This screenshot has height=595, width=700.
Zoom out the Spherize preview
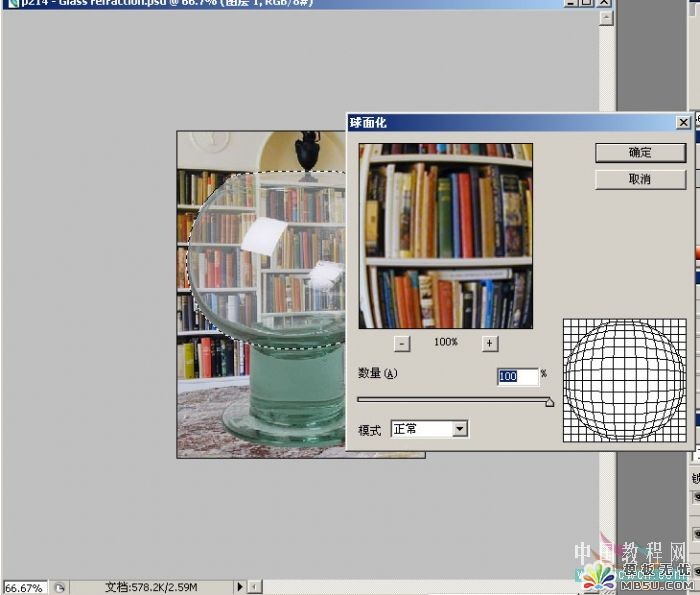pyautogui.click(x=402, y=343)
